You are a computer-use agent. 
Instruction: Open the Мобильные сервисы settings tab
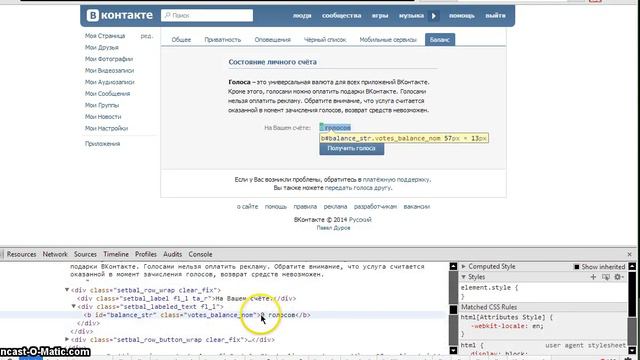coord(388,40)
